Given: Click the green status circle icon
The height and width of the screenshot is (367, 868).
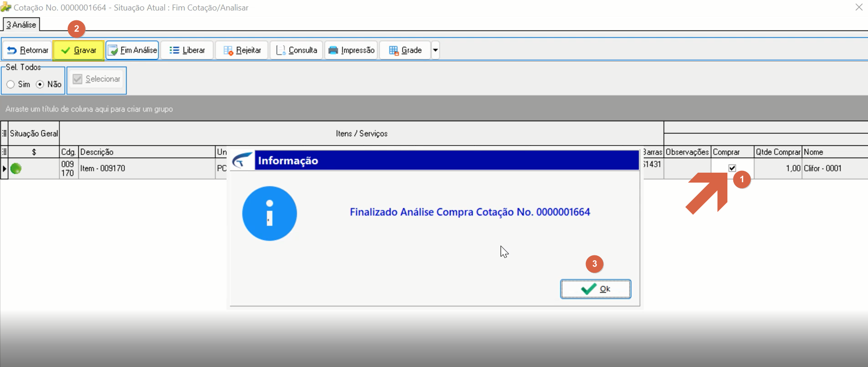Looking at the screenshot, I should [x=16, y=169].
